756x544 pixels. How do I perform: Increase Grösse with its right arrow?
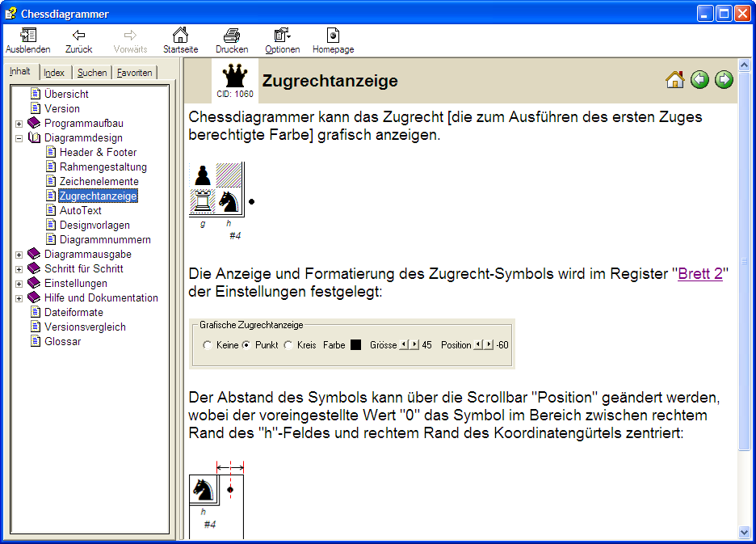click(414, 344)
